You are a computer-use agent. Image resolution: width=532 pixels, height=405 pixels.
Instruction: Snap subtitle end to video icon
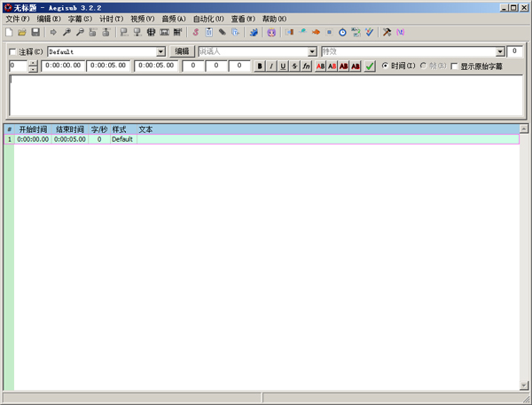(137, 32)
